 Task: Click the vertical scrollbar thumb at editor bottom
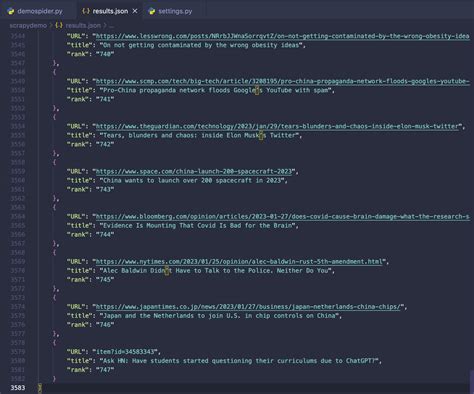[x=471, y=381]
